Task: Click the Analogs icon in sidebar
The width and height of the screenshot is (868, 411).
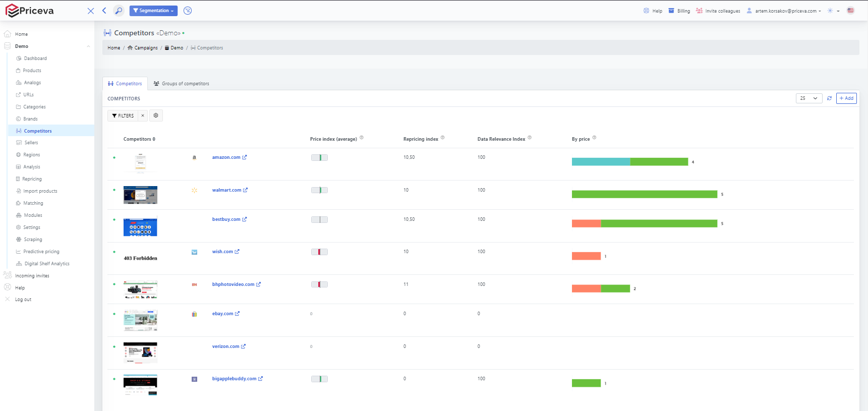Action: coord(19,83)
